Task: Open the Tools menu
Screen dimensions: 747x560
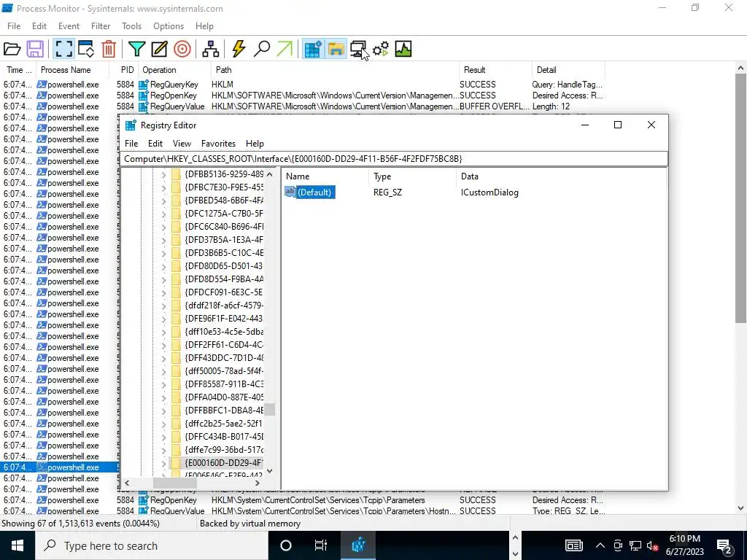Action: tap(131, 26)
